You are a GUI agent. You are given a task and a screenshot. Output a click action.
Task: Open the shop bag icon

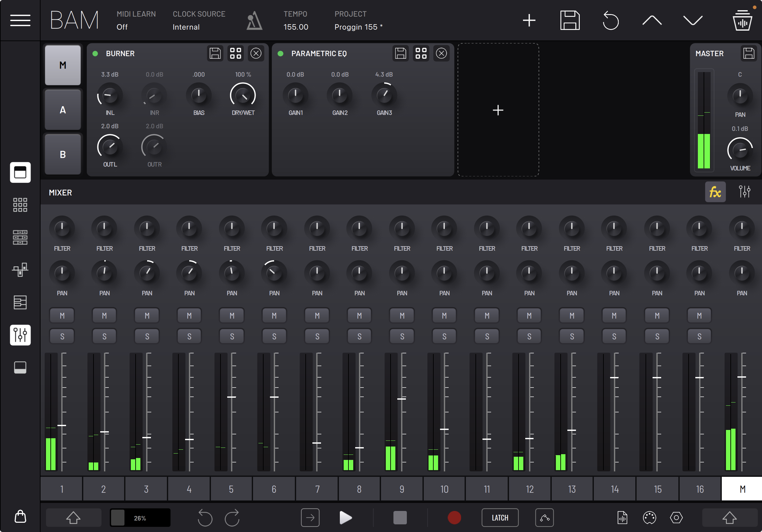20,516
